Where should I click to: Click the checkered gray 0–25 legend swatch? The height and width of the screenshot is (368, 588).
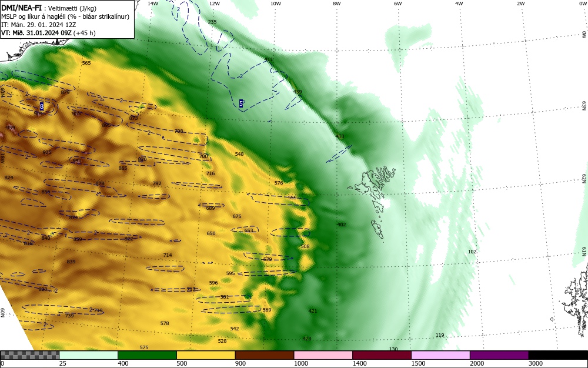pyautogui.click(x=29, y=355)
